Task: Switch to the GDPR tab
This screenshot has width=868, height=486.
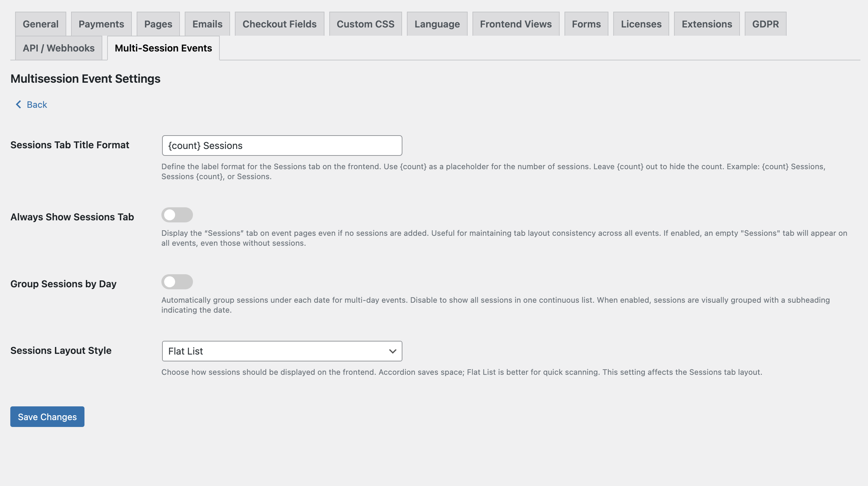Action: pos(765,24)
